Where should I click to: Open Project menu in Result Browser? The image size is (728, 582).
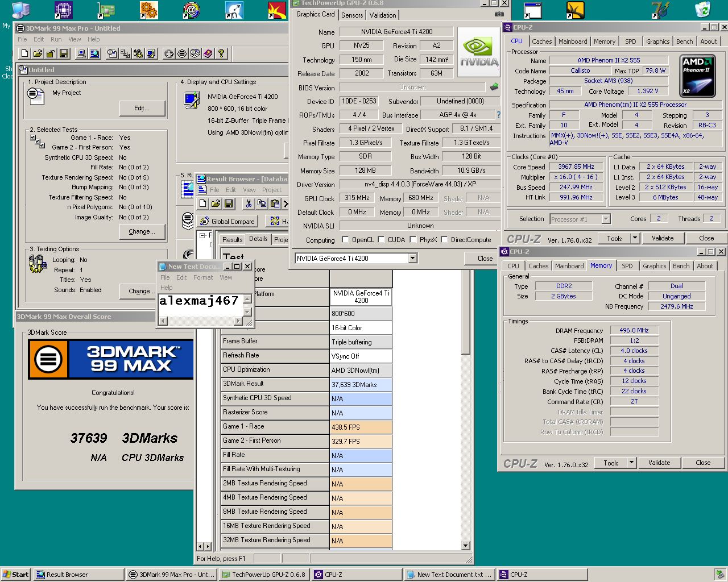click(x=272, y=190)
